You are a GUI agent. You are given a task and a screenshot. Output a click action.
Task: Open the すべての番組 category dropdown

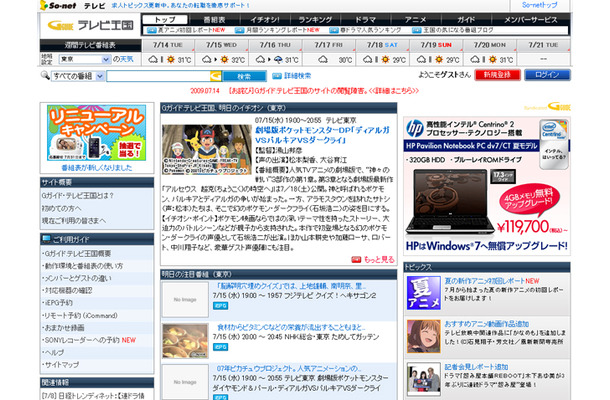click(x=77, y=76)
